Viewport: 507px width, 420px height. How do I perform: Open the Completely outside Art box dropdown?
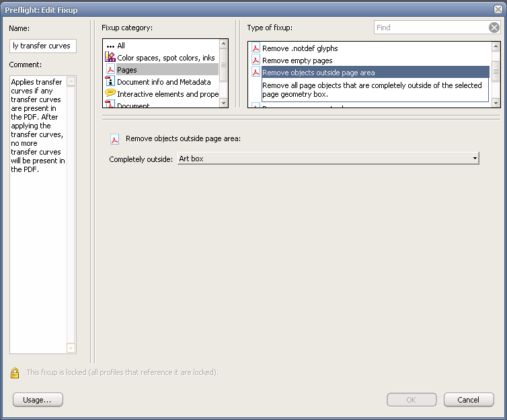click(328, 159)
